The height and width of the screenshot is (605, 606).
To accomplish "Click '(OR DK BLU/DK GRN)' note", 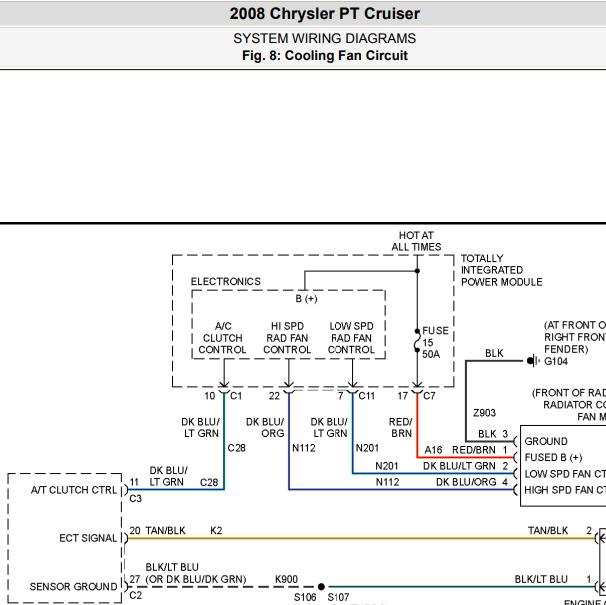I will 196,579.
